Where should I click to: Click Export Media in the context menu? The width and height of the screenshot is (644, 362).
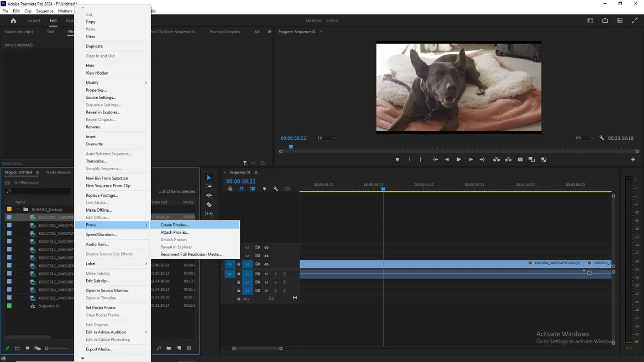tap(99, 349)
